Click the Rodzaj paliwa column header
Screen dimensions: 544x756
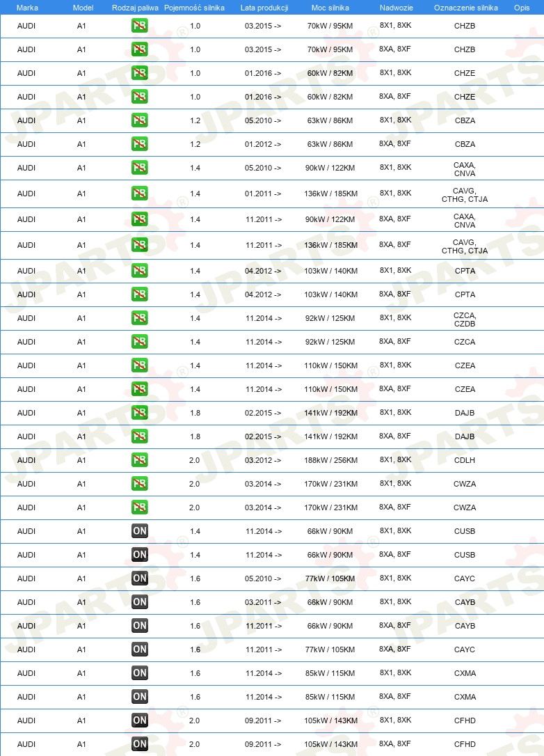point(135,8)
